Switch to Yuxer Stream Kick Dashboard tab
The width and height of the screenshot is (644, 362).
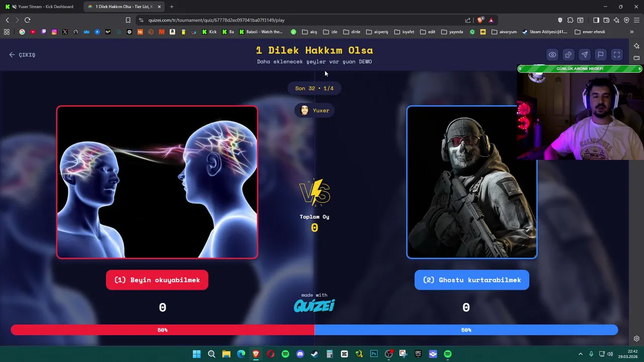click(x=40, y=7)
